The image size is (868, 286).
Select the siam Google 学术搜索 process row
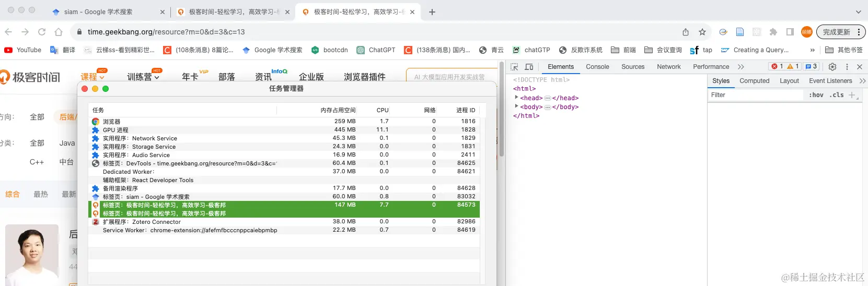284,197
